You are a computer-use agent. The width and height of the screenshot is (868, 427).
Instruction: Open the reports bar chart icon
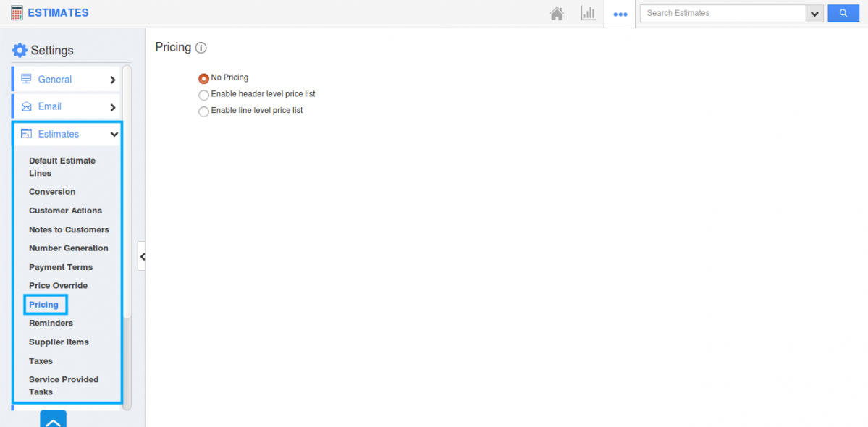coord(588,13)
